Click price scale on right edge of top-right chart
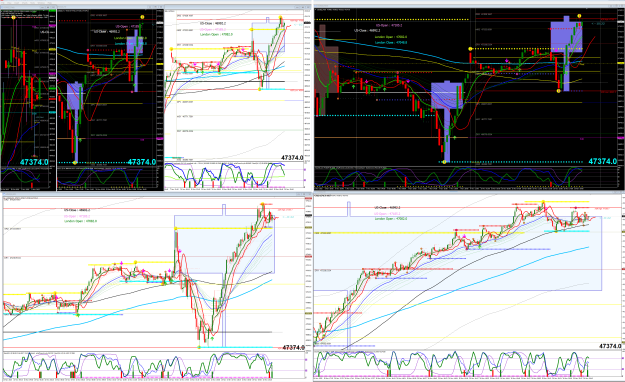The width and height of the screenshot is (625, 382). pos(620,86)
